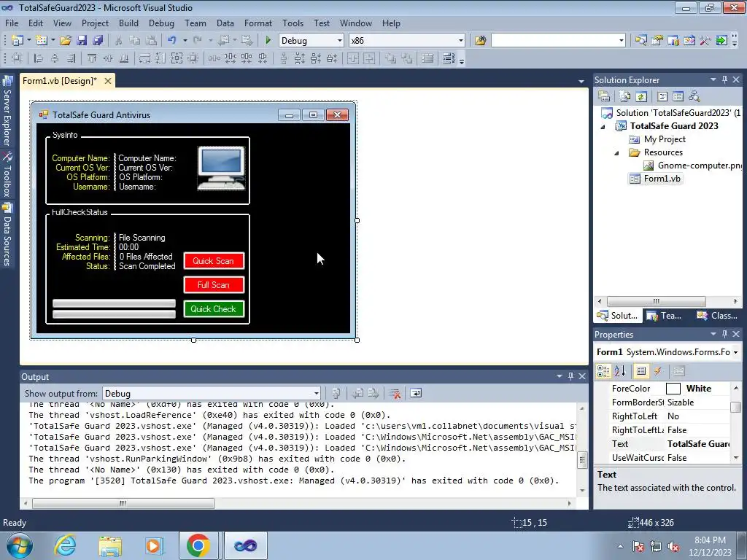The height and width of the screenshot is (560, 747).
Task: Click the Save floppy disk icon
Action: (x=82, y=41)
